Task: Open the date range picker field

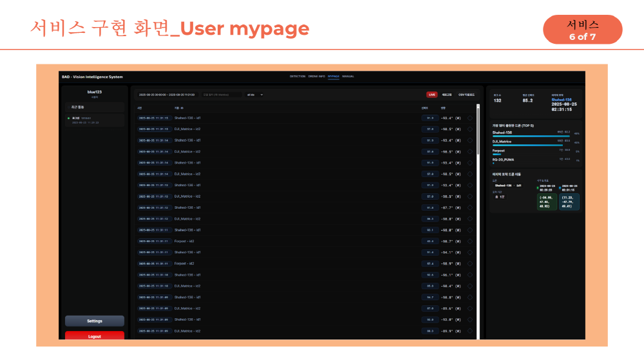Action: point(167,95)
